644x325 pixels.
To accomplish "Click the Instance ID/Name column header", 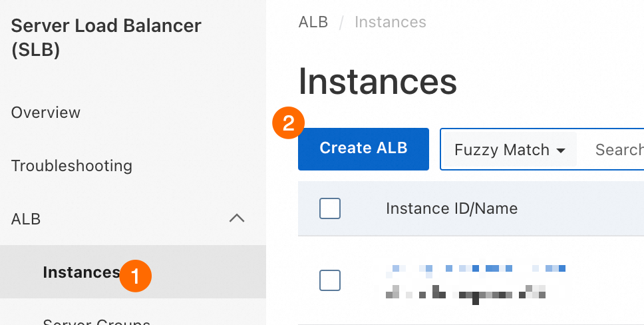I will tap(452, 208).
